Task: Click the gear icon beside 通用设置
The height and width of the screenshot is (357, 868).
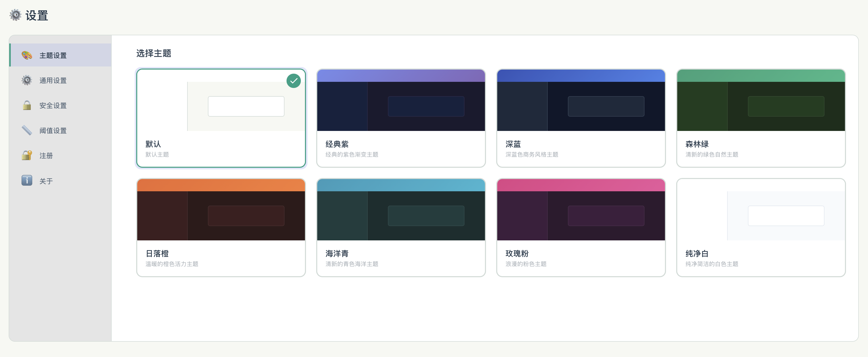Action: [27, 80]
